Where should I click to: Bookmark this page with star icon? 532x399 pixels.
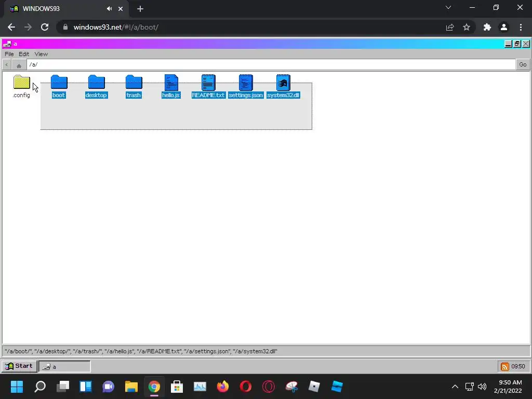tap(467, 27)
